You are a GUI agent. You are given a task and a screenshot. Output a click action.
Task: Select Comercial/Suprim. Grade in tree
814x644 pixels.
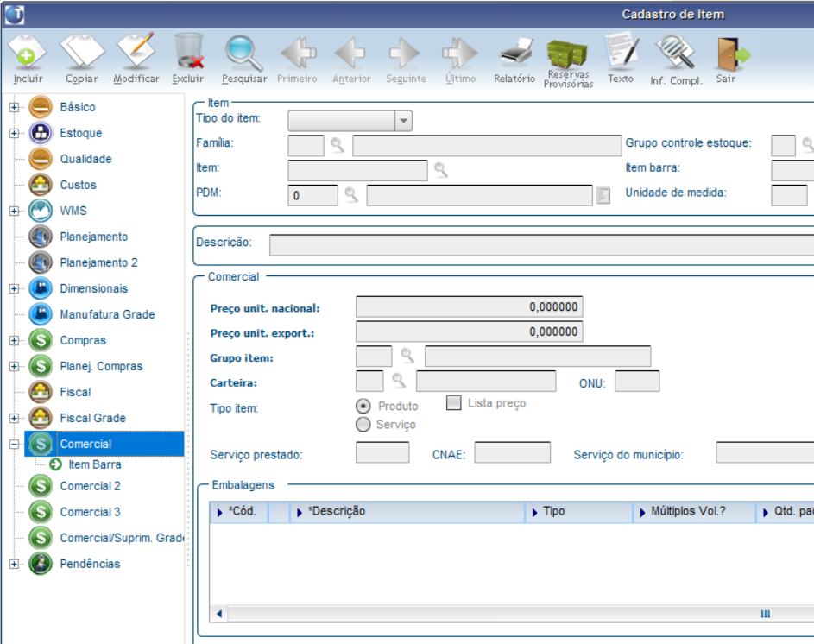click(x=122, y=538)
